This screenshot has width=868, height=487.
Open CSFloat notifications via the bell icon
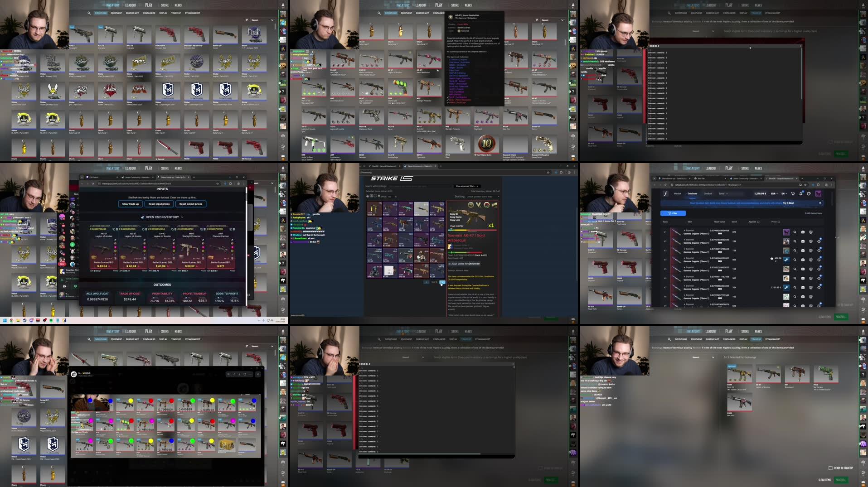800,194
